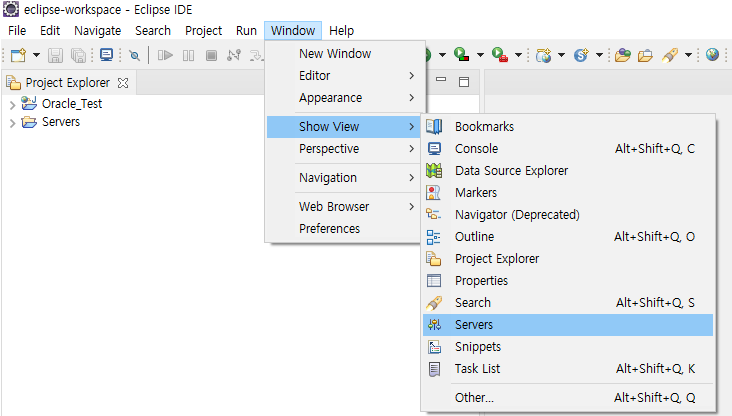
Task: Close the Project Explorer tab
Action: click(123, 83)
